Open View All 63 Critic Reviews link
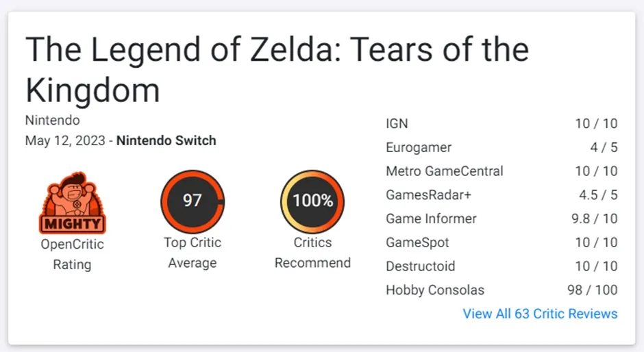The width and height of the screenshot is (644, 352). coord(540,314)
